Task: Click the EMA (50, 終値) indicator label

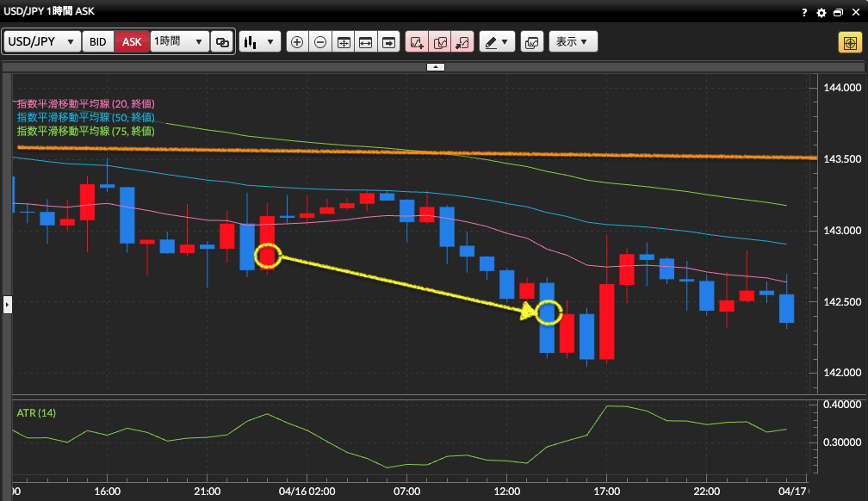Action: point(86,117)
